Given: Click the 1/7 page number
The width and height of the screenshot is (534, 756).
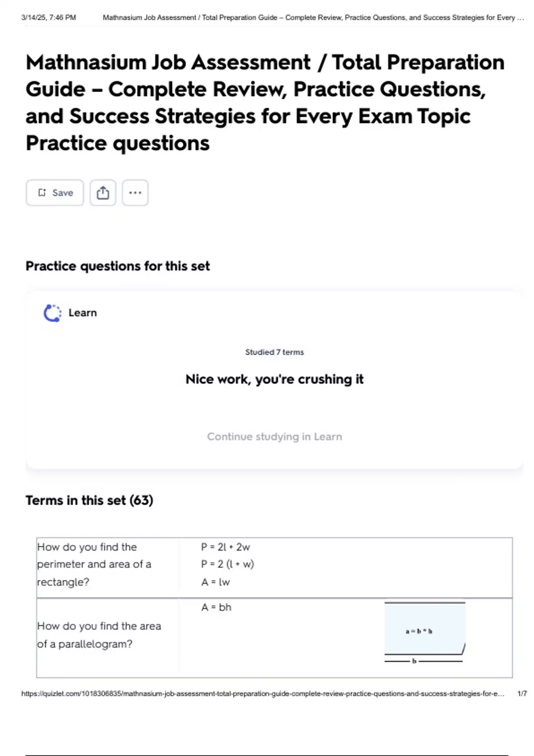Looking at the screenshot, I should click(x=522, y=694).
